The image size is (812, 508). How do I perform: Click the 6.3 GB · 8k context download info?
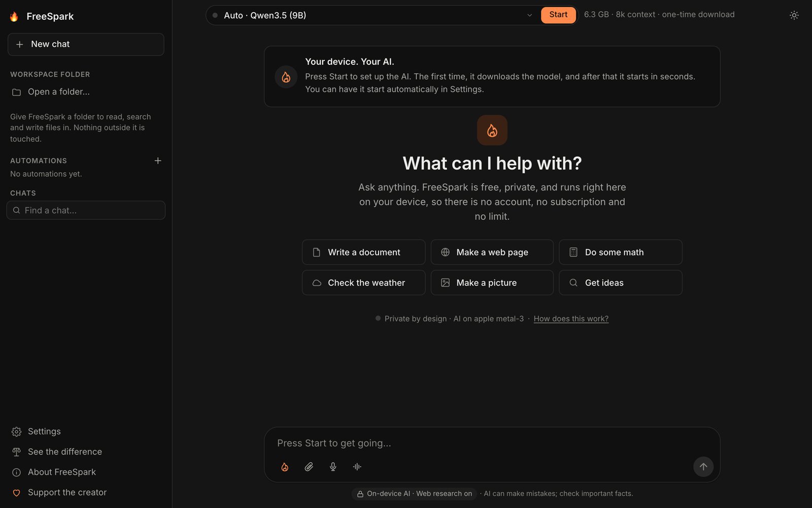[x=659, y=15]
